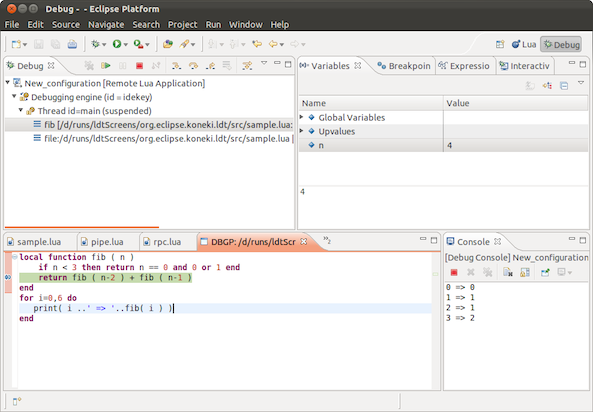The image size is (593, 412).
Task: Expand the Upvalues node
Action: pos(301,131)
